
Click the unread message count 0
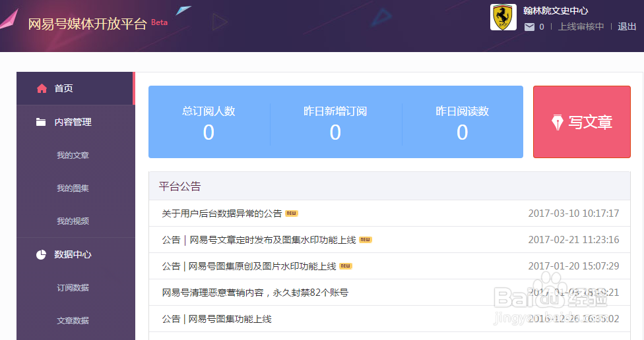click(542, 27)
